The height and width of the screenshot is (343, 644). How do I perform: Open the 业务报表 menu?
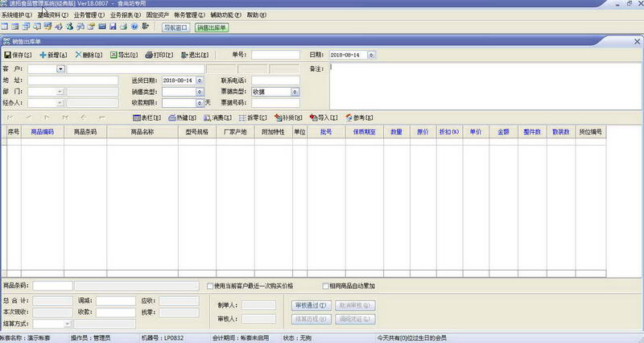click(126, 14)
